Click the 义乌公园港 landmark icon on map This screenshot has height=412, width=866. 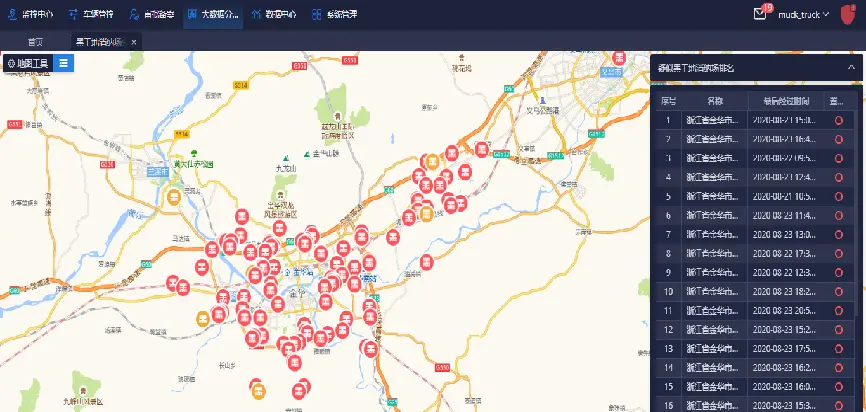click(x=543, y=101)
